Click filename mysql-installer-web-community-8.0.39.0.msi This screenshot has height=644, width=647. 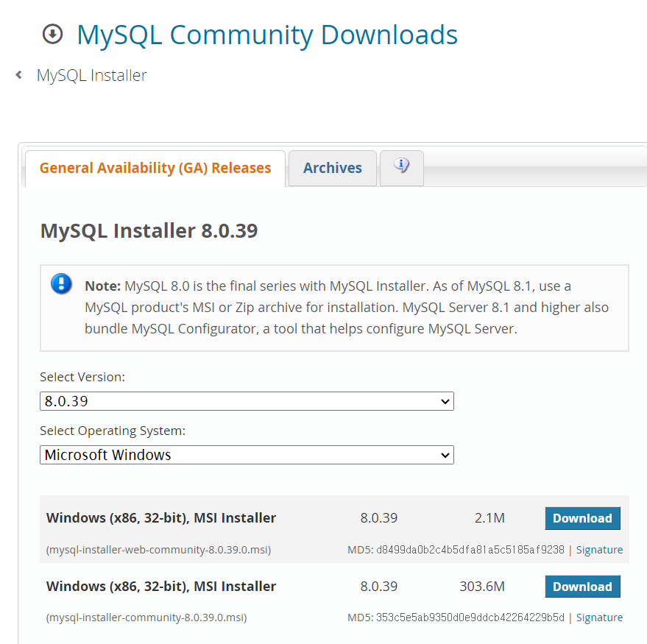point(158,550)
